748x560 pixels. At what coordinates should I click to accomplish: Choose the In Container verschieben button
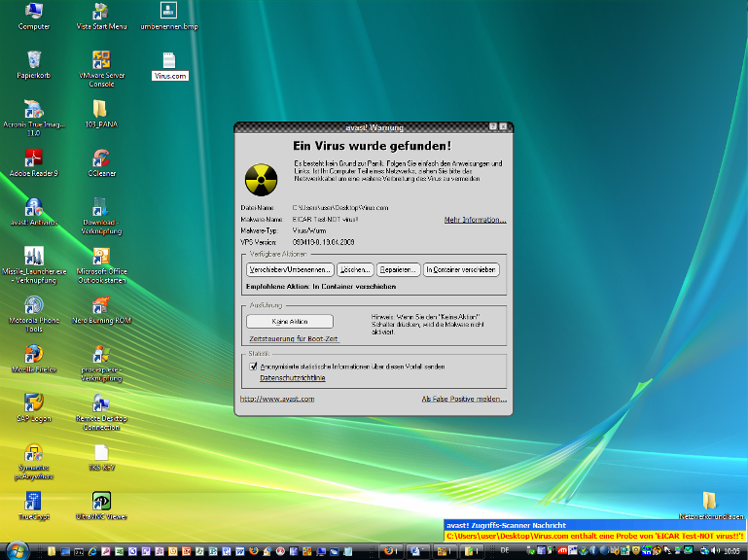pos(461,270)
